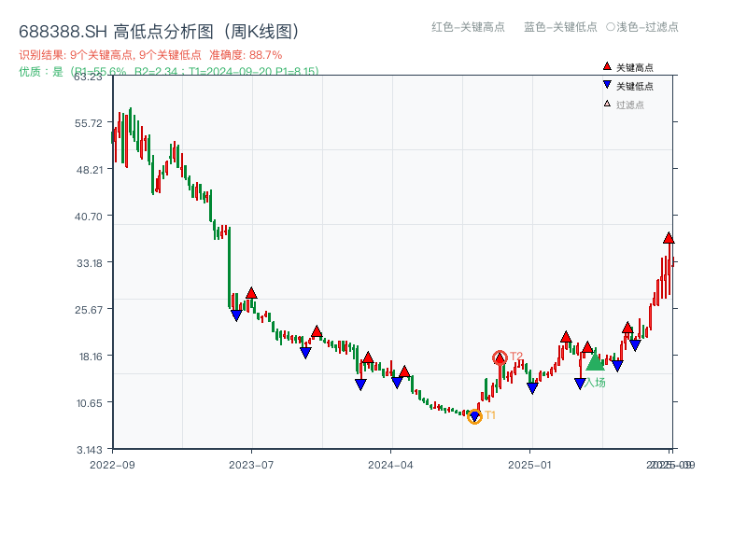Click the highest red triangle peak marker

click(669, 237)
